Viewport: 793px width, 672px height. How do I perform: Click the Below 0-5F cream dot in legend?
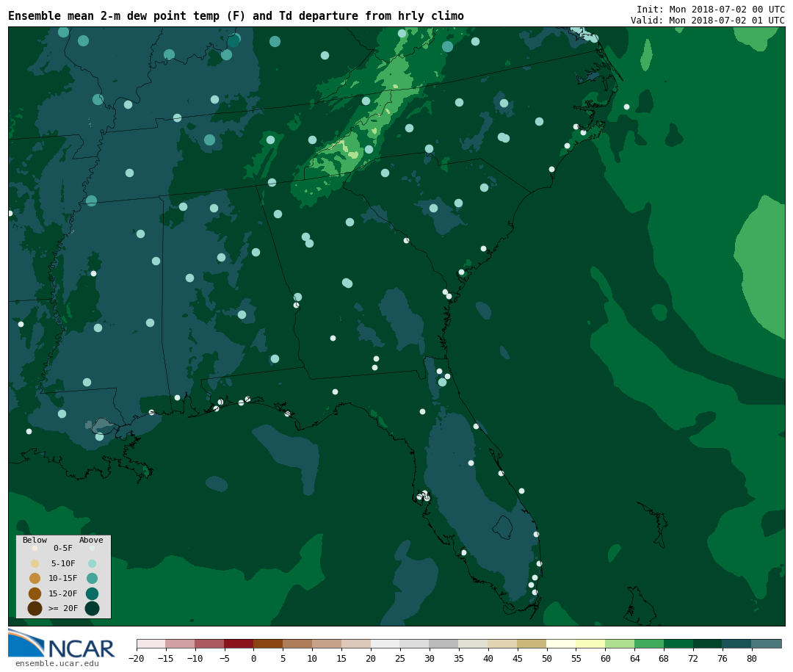point(35,548)
